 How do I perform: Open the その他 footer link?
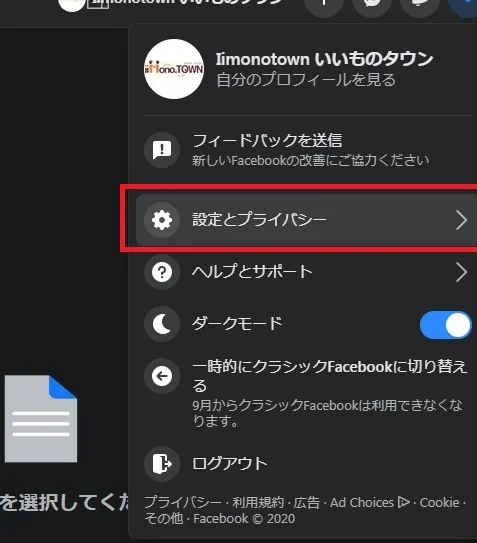tap(164, 518)
